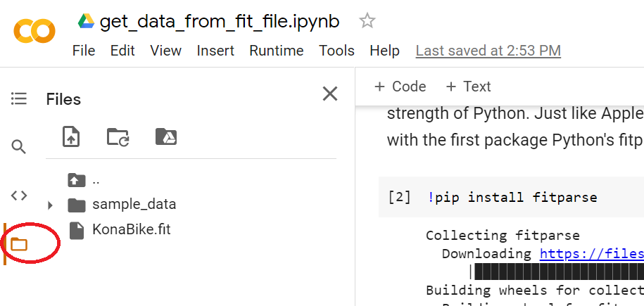The image size is (644, 306).
Task: Close the Files panel
Action: tap(330, 94)
